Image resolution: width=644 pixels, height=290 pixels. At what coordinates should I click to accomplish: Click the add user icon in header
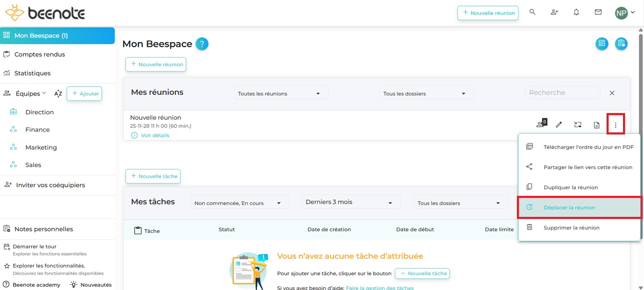tap(554, 13)
